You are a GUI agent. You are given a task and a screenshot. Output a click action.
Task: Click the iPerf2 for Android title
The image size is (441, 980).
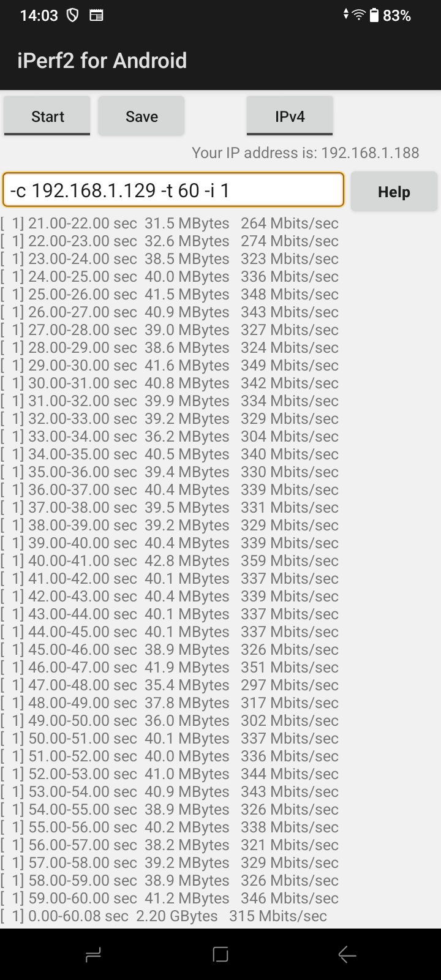[102, 61]
